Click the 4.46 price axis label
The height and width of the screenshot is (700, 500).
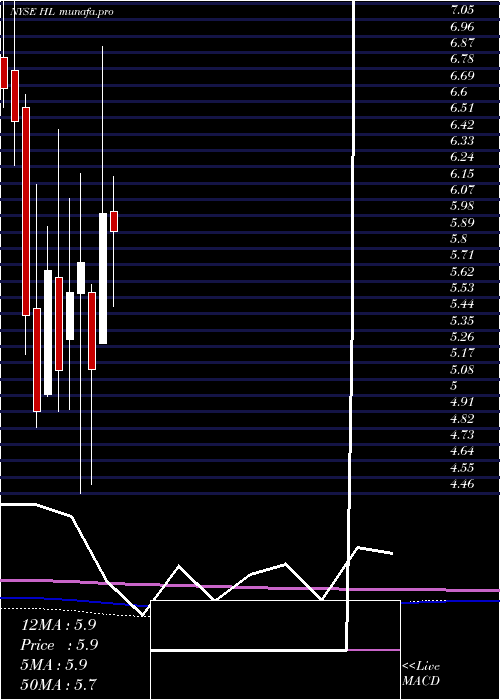[x=462, y=484]
